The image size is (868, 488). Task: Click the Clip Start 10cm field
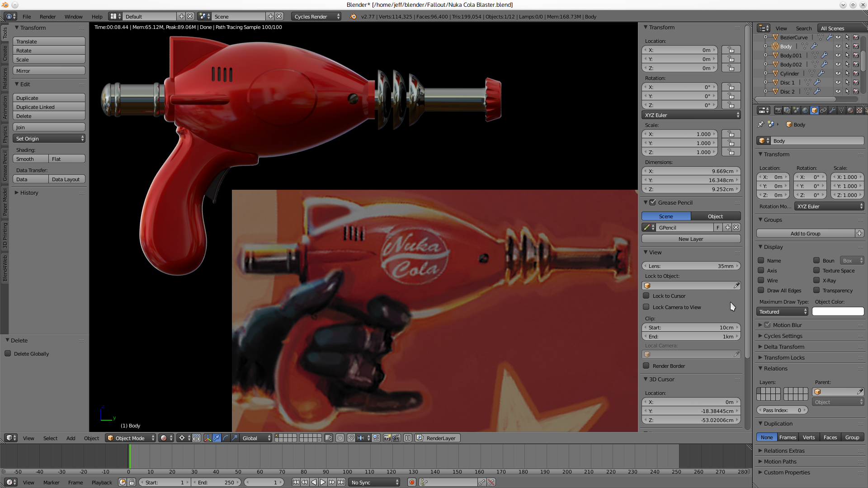click(691, 327)
